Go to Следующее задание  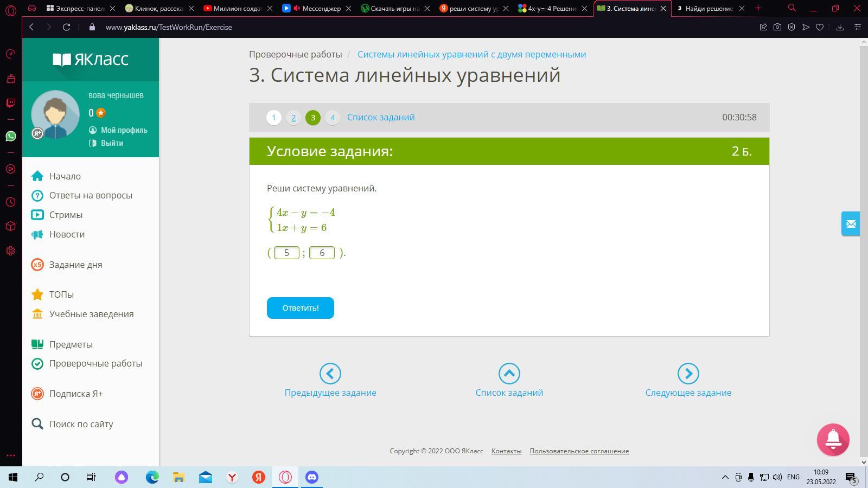688,381
